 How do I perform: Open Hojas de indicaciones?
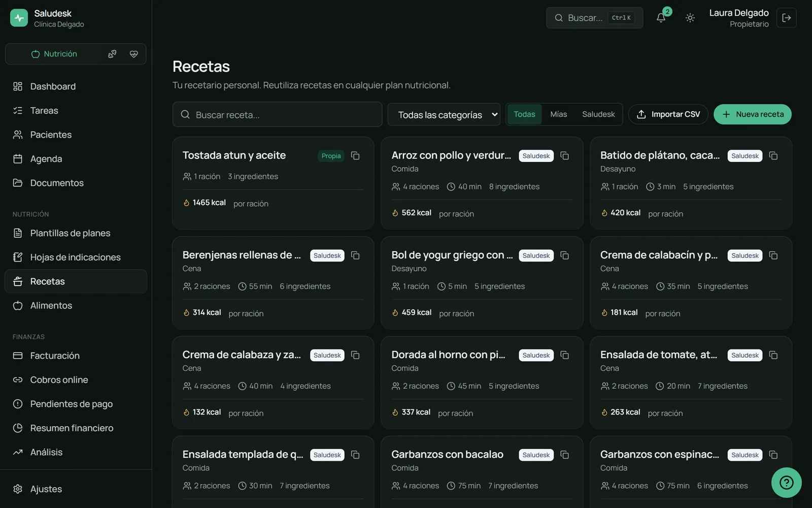tap(76, 257)
